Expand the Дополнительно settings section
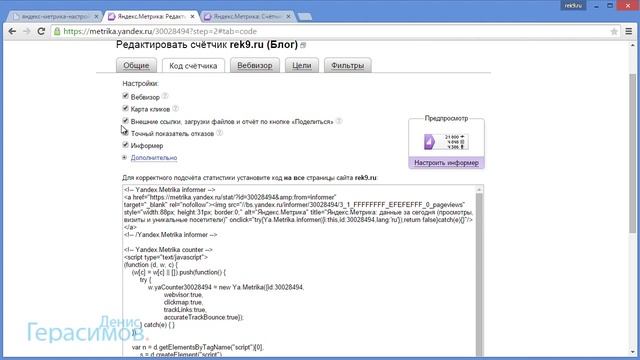The width and height of the screenshot is (640, 360). tap(124, 158)
